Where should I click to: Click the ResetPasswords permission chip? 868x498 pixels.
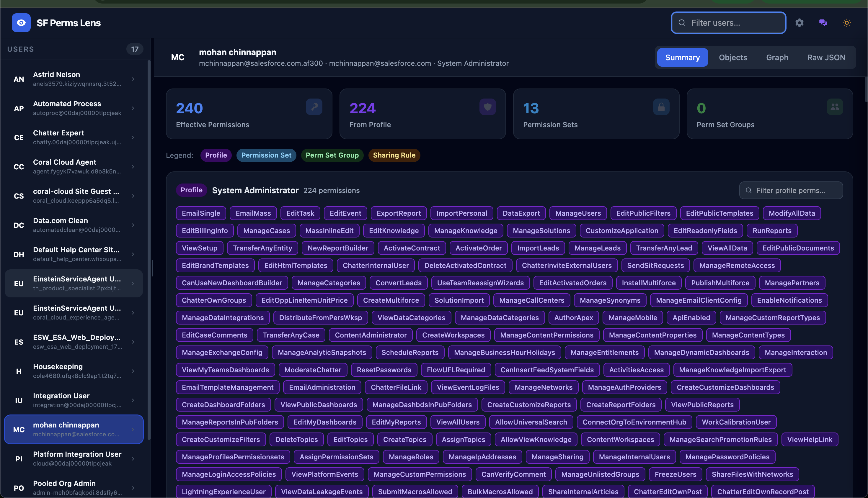(x=384, y=370)
